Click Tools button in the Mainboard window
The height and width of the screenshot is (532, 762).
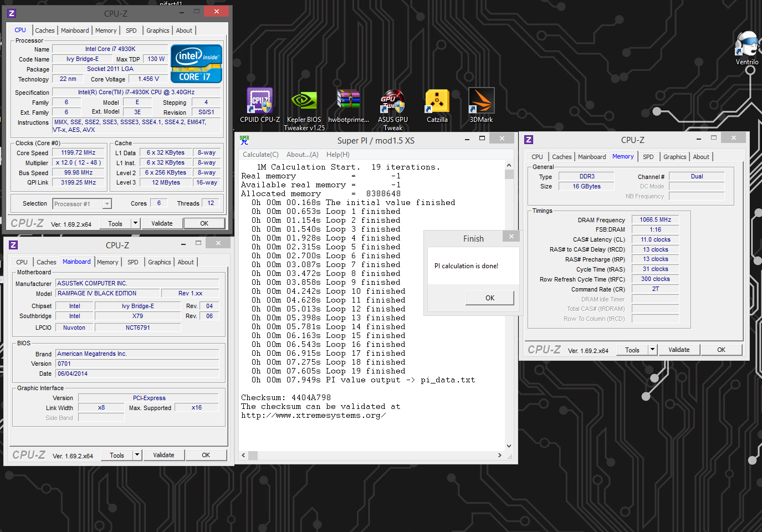tap(117, 455)
